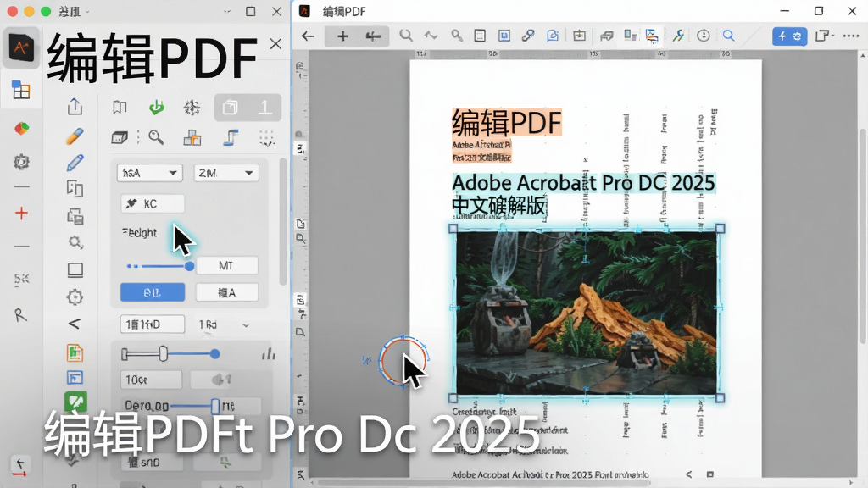Click the blue sparkle button in the right toolbar
Screen dimensions: 868x488
(789, 36)
